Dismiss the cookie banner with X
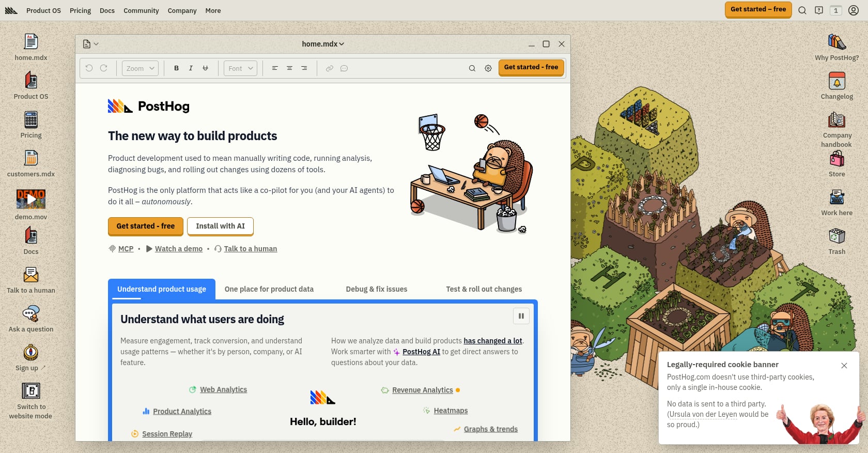Screen dimensions: 868x453 [x=844, y=366]
